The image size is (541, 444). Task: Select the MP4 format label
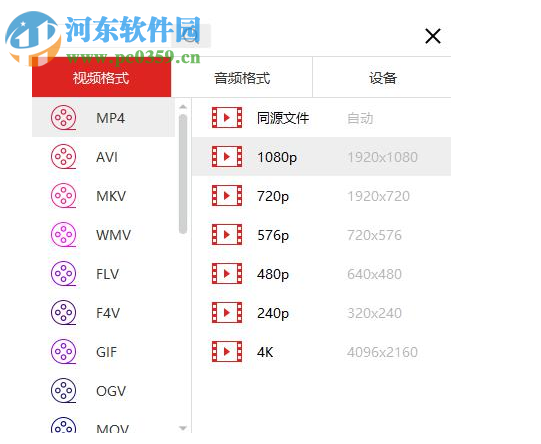(x=110, y=118)
